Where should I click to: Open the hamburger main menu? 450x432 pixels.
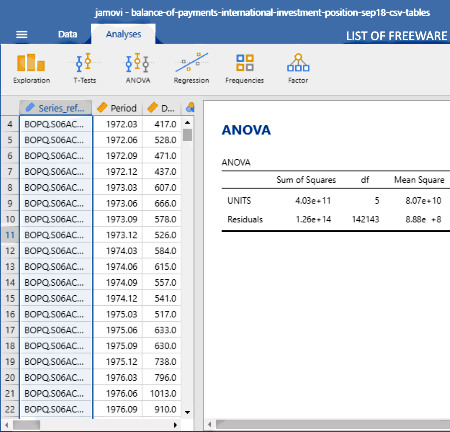tap(22, 34)
